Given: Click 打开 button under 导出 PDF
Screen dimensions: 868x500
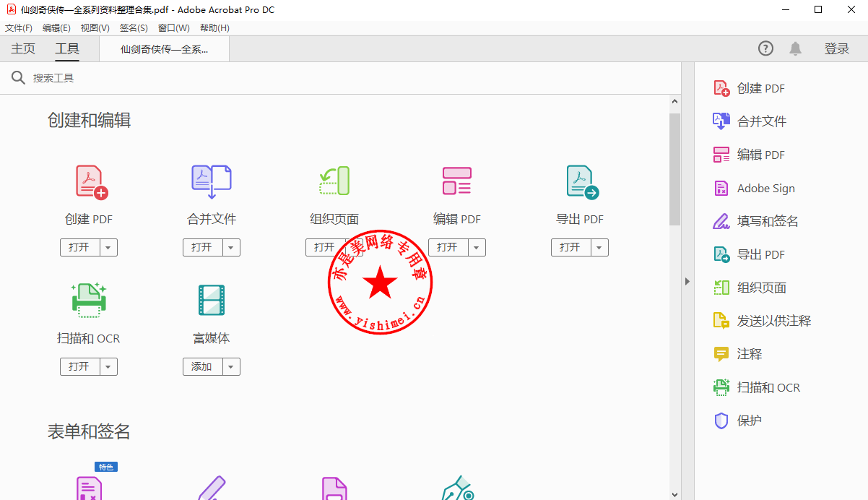Looking at the screenshot, I should tap(570, 247).
